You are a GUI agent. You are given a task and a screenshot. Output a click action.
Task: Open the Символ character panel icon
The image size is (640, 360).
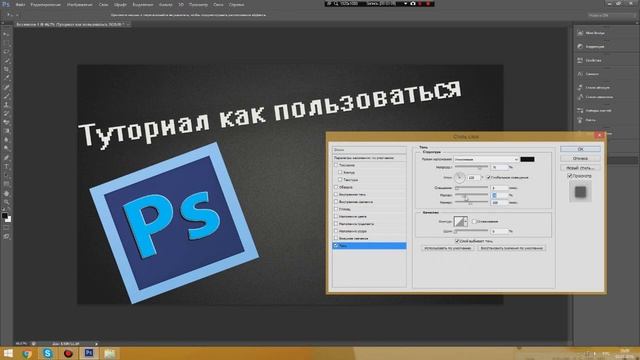click(x=580, y=74)
